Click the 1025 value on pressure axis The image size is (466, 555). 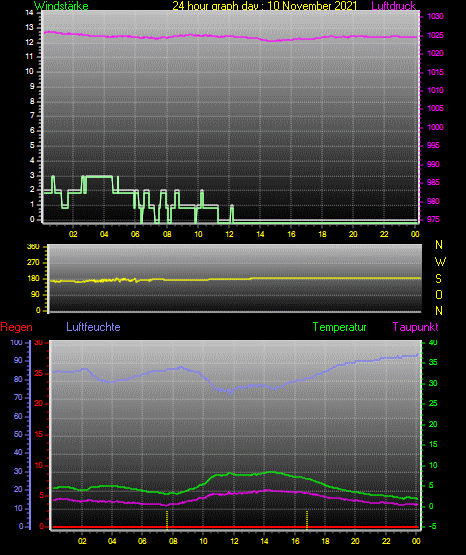pos(435,35)
